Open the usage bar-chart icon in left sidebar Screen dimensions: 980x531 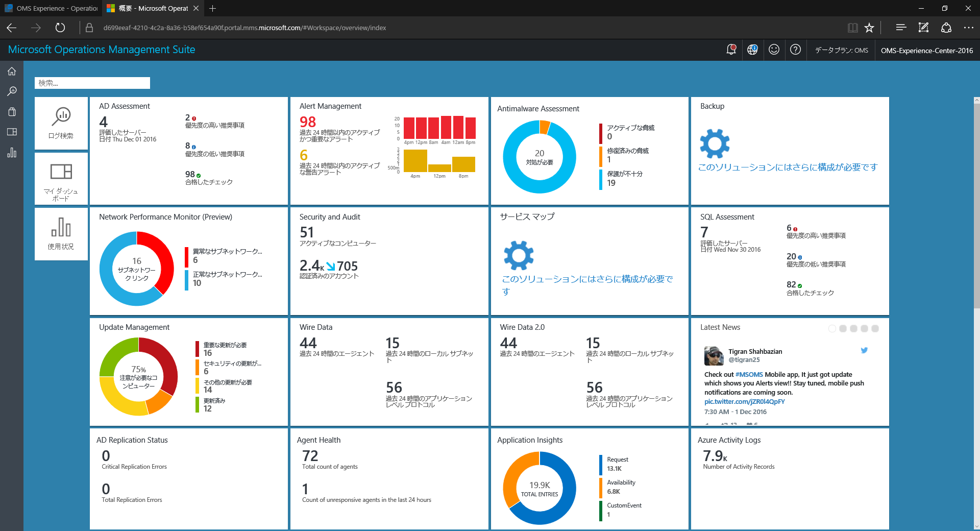(12, 153)
